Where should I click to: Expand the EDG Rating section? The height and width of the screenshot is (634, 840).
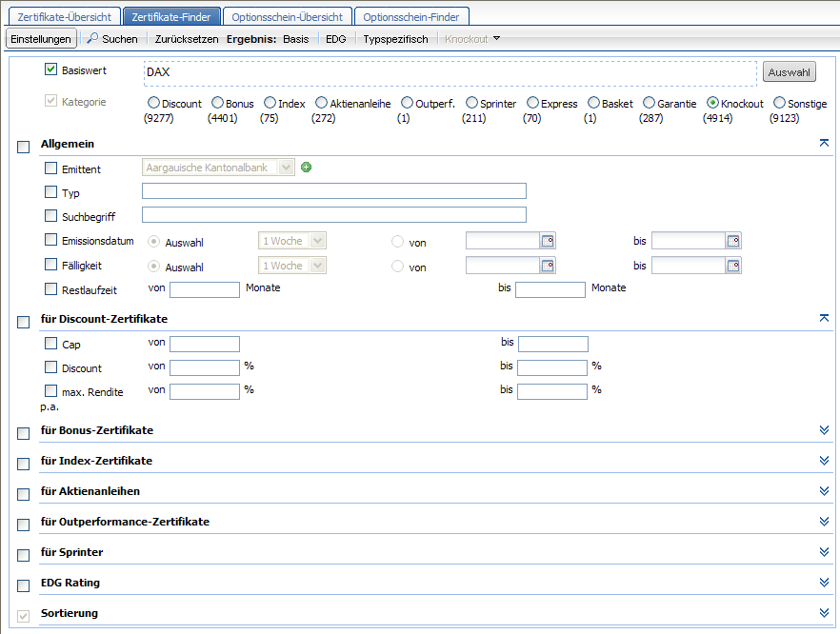pyautogui.click(x=824, y=583)
